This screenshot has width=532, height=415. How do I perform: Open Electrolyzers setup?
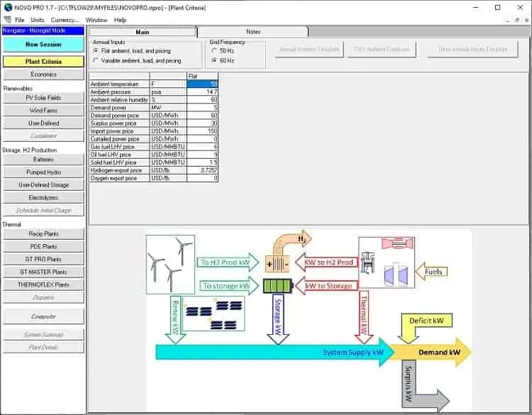click(x=43, y=197)
